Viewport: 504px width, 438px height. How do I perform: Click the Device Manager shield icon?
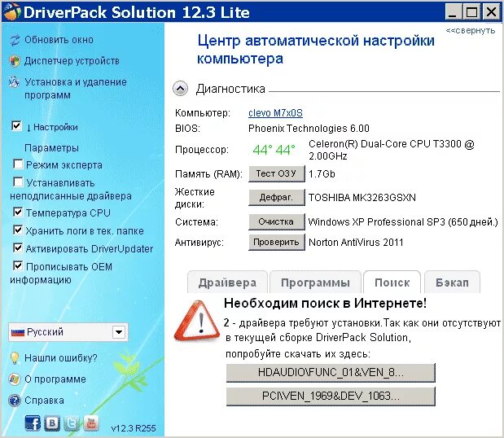[x=15, y=61]
